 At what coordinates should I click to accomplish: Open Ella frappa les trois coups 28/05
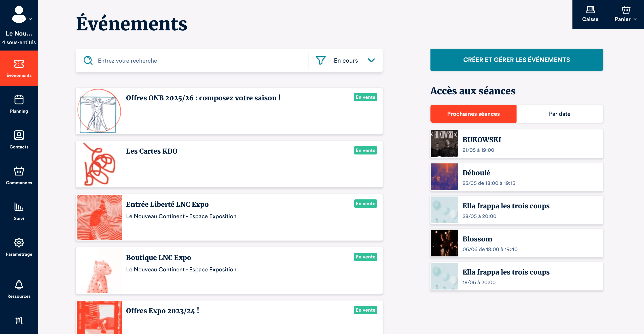click(517, 210)
